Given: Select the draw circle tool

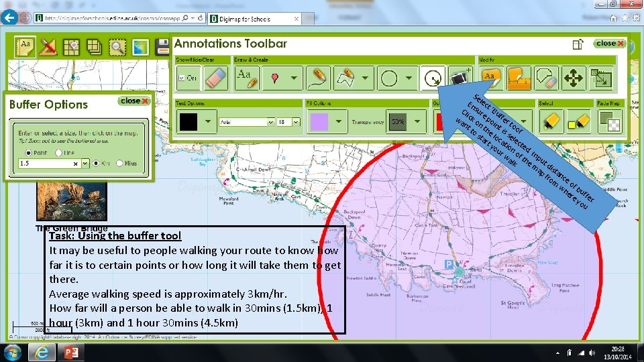Looking at the screenshot, I should click(x=389, y=78).
